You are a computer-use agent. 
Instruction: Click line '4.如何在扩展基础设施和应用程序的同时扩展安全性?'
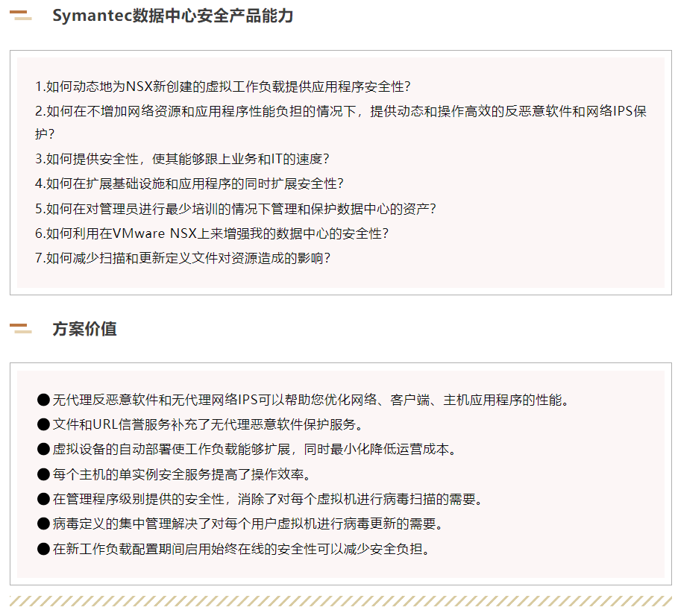[x=189, y=183]
